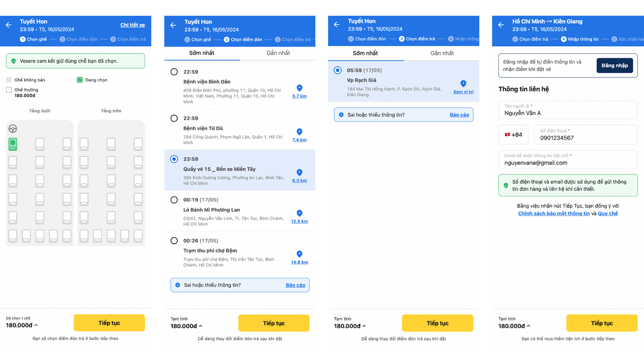Expand Tạm tính chevron on contact info screen
Screen dimensions: 644x362
click(528, 326)
